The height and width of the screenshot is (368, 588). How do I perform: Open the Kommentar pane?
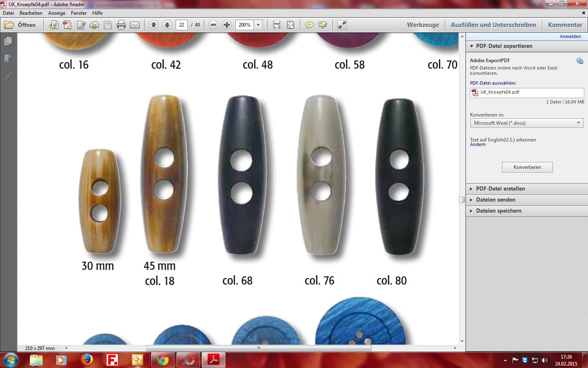pyautogui.click(x=565, y=25)
